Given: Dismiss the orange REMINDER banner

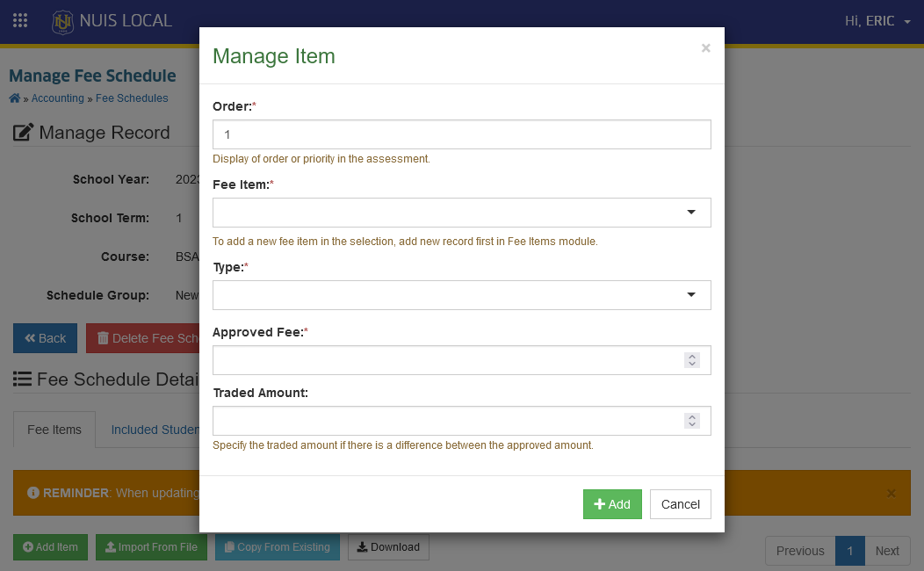Looking at the screenshot, I should (891, 493).
